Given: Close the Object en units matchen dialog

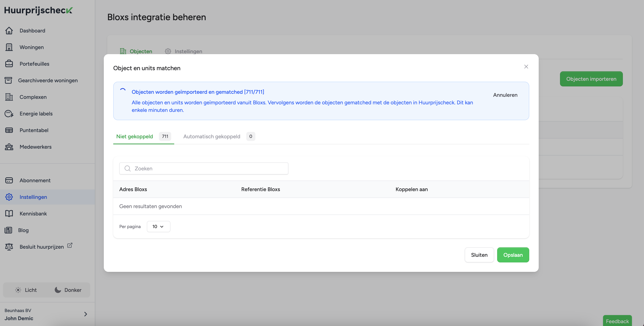Looking at the screenshot, I should click(x=526, y=67).
